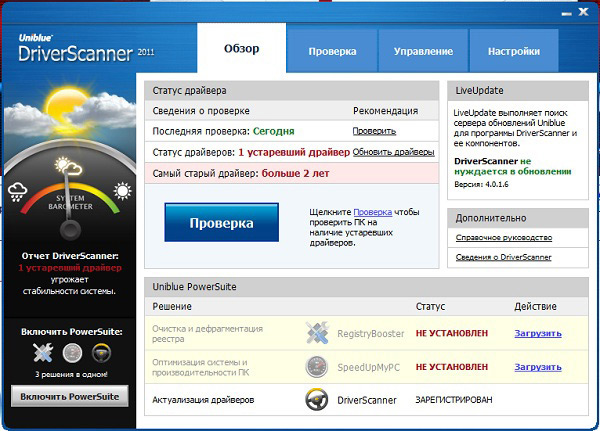This screenshot has width=600, height=431.
Task: Click the Uniblue PowerSuite section header
Action: coord(366,287)
